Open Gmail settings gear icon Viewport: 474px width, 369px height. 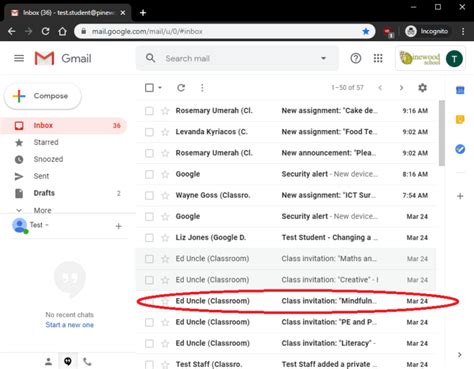pos(422,88)
